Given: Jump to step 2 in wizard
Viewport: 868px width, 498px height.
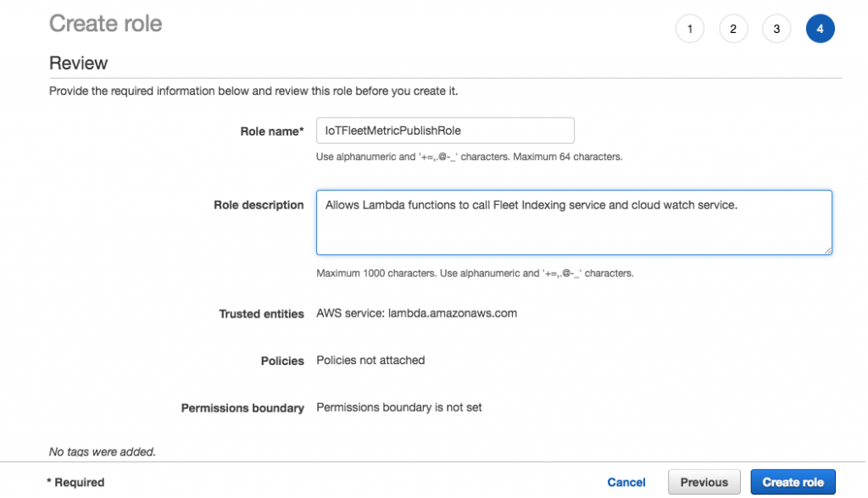Looking at the screenshot, I should click(733, 29).
